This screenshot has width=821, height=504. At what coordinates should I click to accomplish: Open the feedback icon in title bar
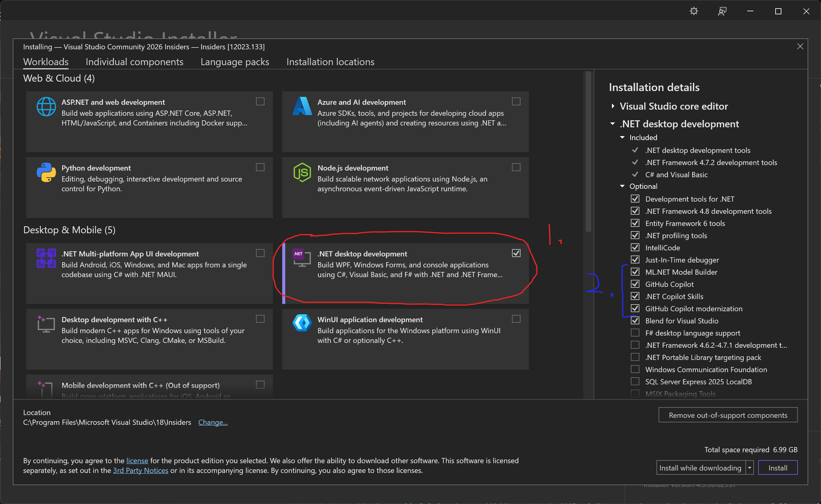(722, 11)
